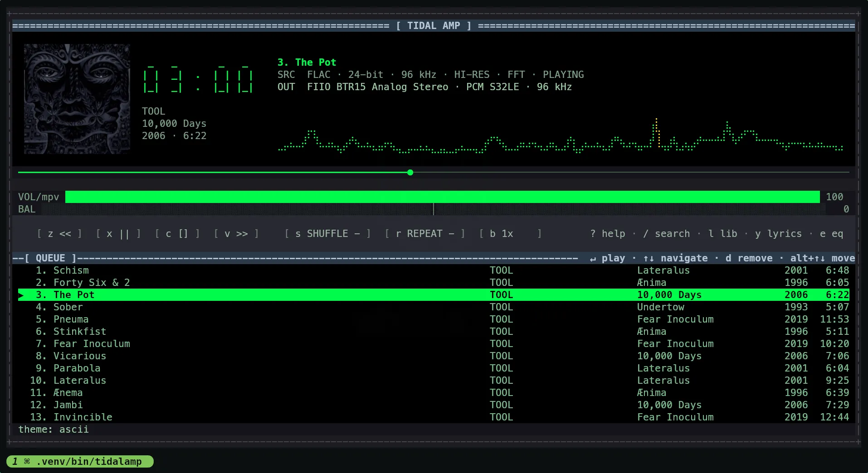The image size is (868, 473).
Task: Select queue track 2. Forty Six & 2
Action: pos(434,283)
